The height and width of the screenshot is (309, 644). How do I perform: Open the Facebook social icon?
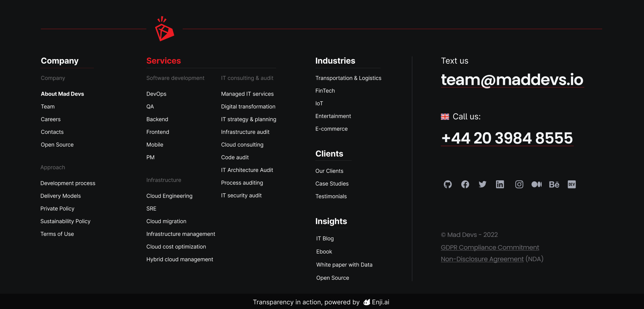point(465,184)
